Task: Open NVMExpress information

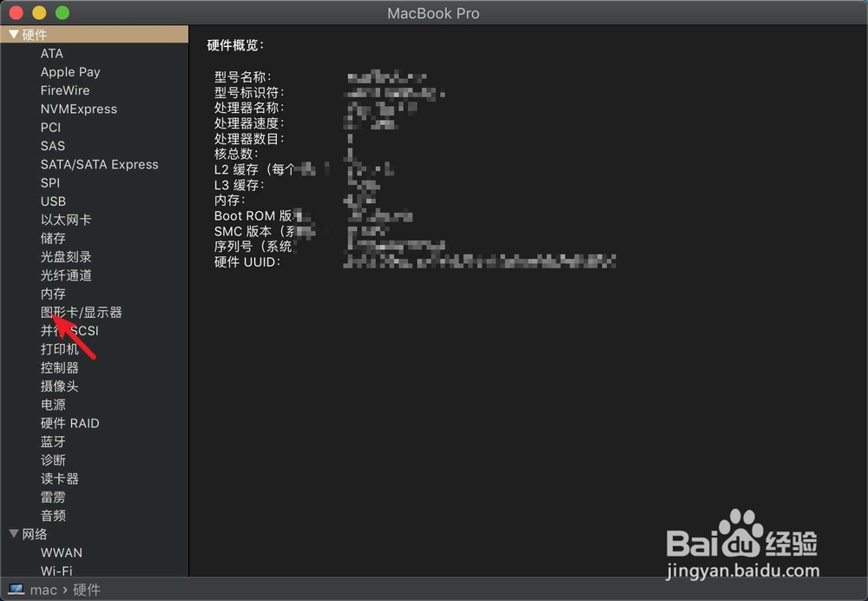Action: [79, 109]
